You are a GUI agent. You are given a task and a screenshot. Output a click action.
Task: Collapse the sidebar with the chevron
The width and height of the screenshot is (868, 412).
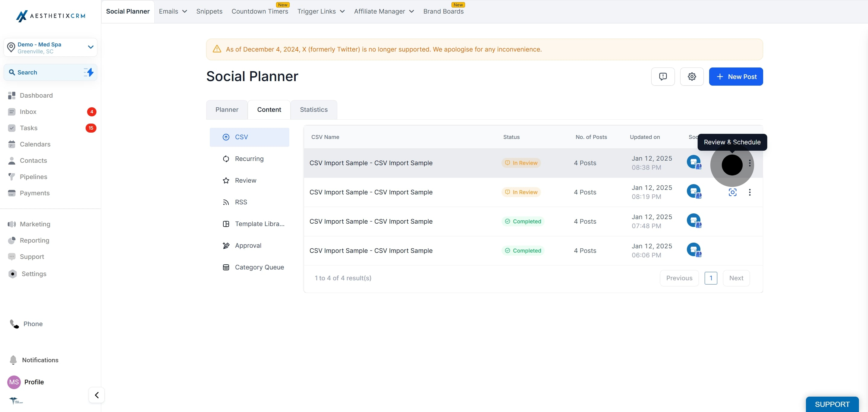pos(97,395)
